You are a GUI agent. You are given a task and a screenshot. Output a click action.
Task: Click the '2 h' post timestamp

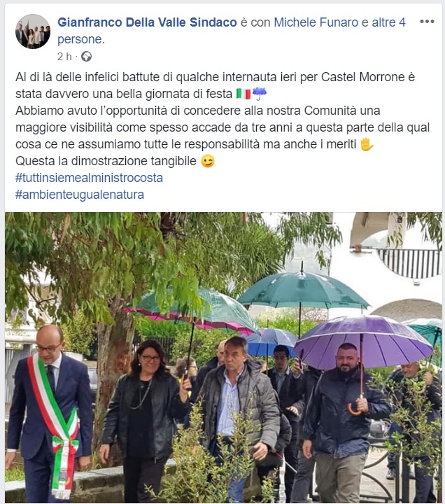tap(64, 57)
